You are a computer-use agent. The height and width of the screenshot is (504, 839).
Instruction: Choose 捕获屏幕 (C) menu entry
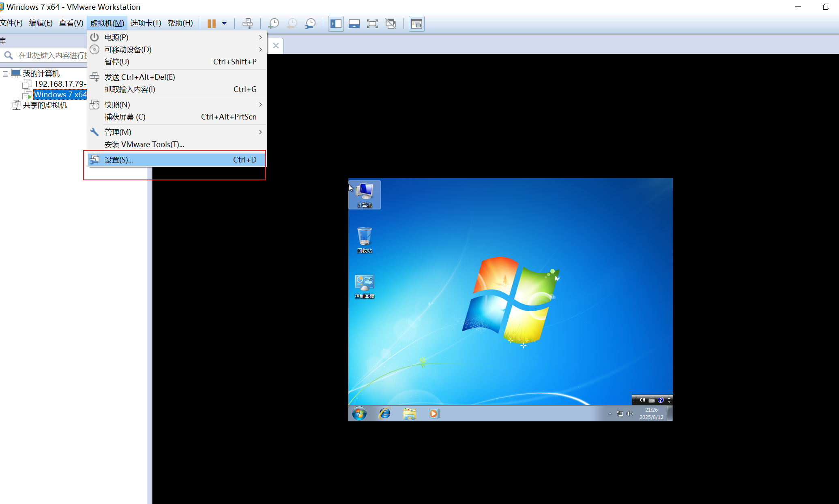[177, 117]
